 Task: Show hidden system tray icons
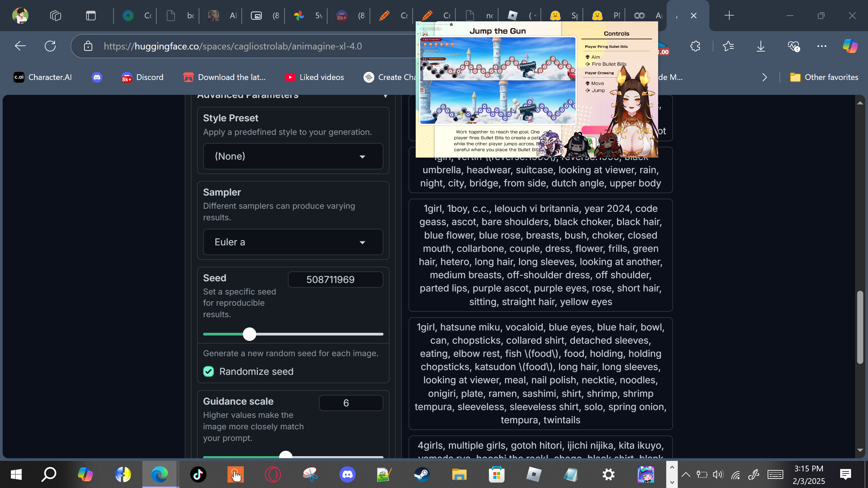click(x=686, y=474)
